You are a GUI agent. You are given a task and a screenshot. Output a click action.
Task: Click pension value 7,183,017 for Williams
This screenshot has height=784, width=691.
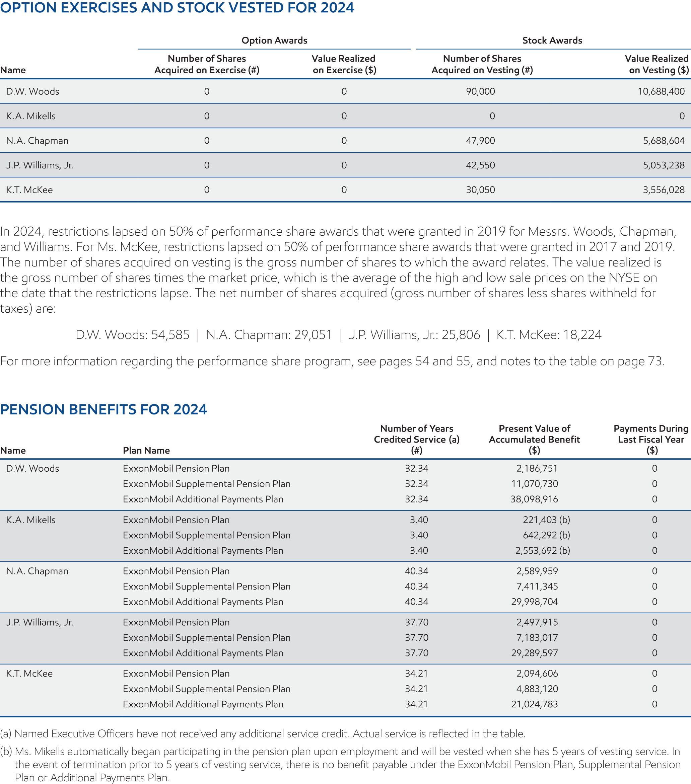point(537,637)
